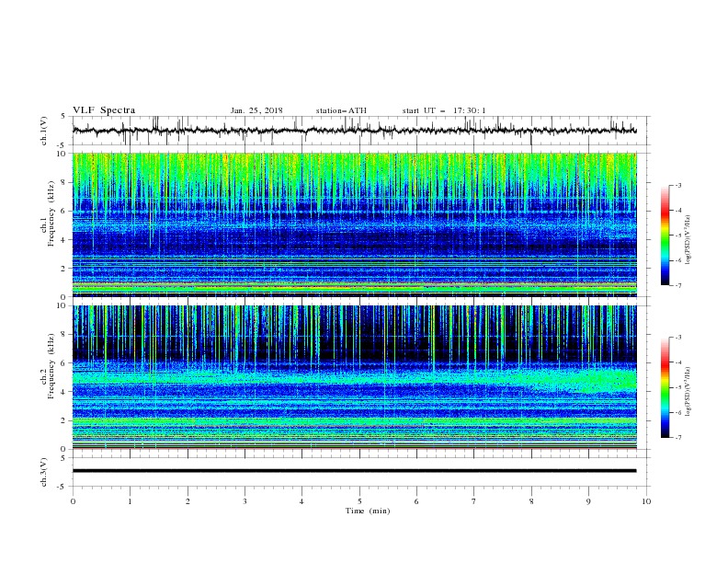Viewport: 728px width, 563px height.
Task: Click the "2" tick on the time axis
Action: (x=188, y=501)
